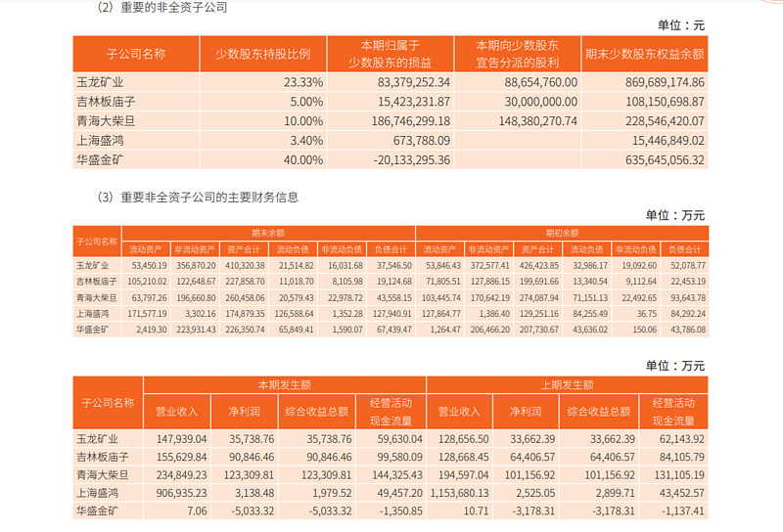Click 营业收入 header under 本期发生额
The width and height of the screenshot is (783, 532).
click(177, 412)
